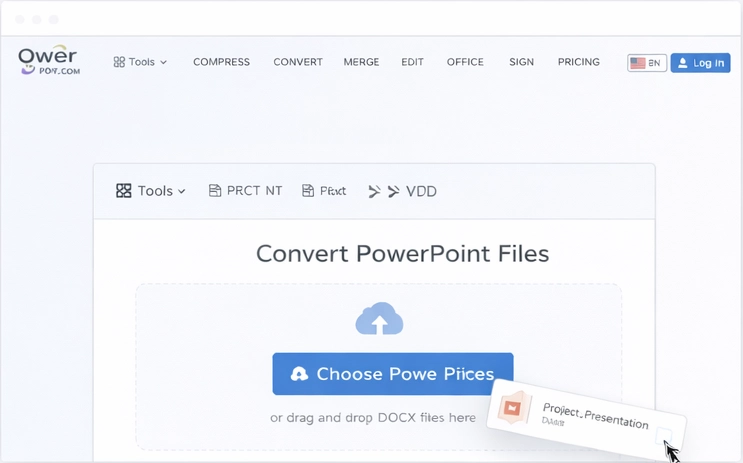743x463 pixels.
Task: Click the Pfxct document icon
Action: coord(308,191)
